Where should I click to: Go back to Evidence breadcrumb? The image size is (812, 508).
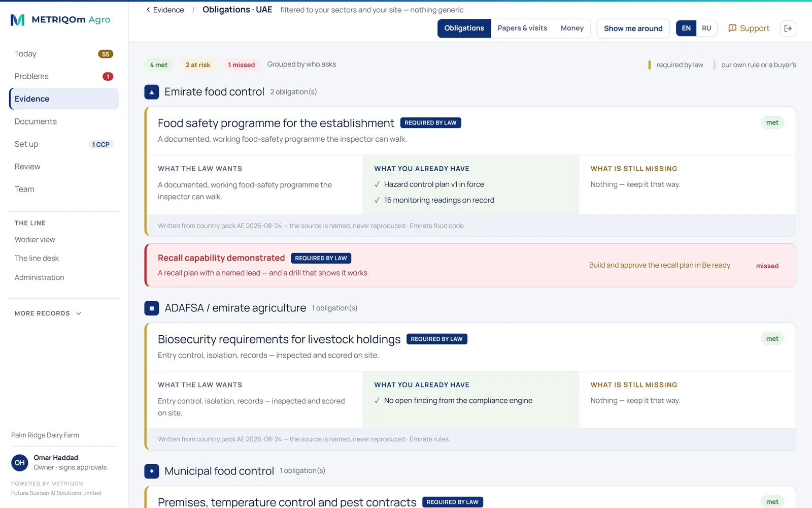(165, 10)
